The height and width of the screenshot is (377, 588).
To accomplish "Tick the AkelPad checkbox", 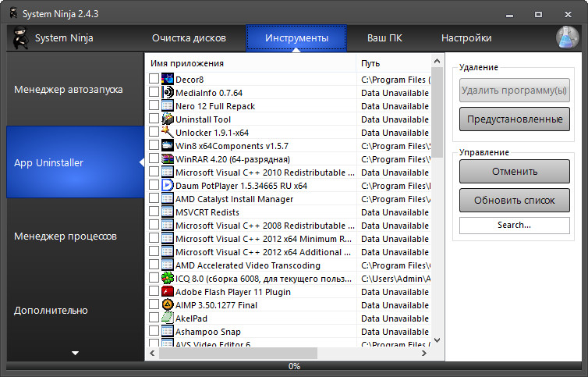I will (x=154, y=318).
